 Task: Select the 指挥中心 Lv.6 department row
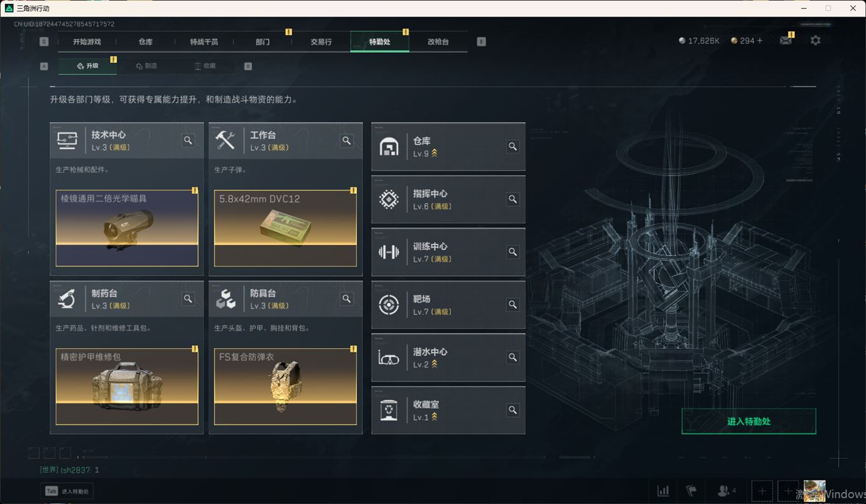coord(449,199)
